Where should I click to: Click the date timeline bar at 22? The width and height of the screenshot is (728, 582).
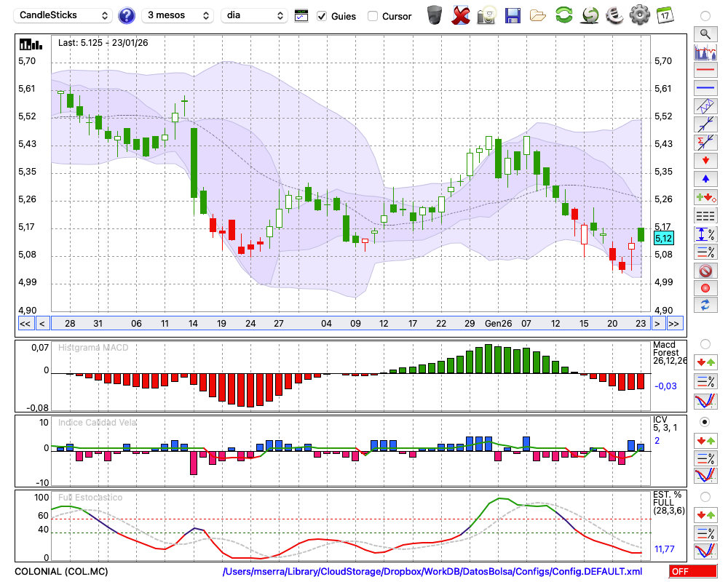pos(441,324)
